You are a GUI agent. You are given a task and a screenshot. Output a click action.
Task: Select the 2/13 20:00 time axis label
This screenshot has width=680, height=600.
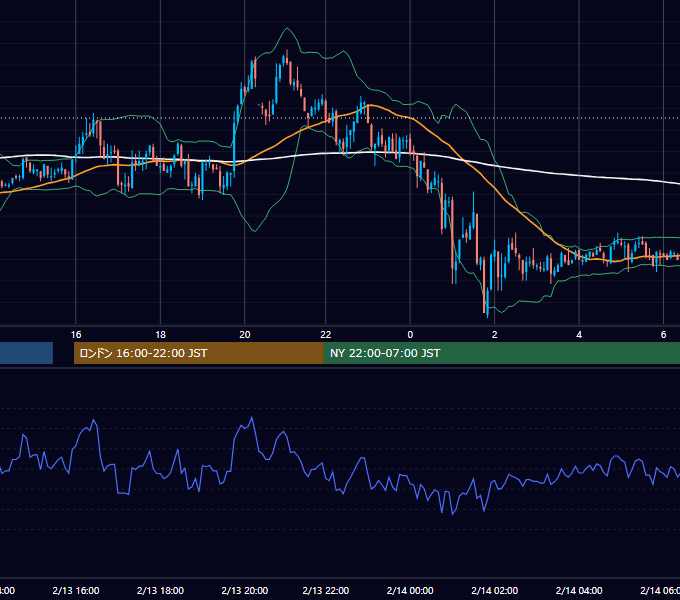245,590
